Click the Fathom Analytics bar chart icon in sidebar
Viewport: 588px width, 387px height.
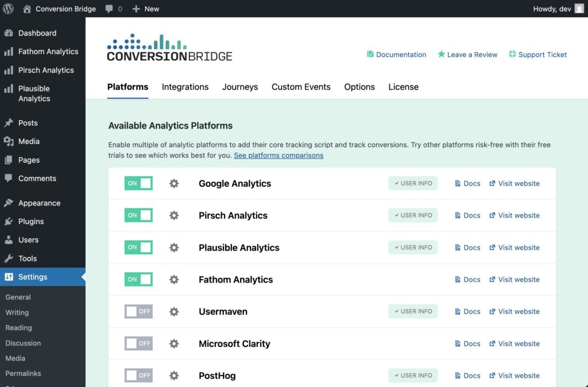9,51
